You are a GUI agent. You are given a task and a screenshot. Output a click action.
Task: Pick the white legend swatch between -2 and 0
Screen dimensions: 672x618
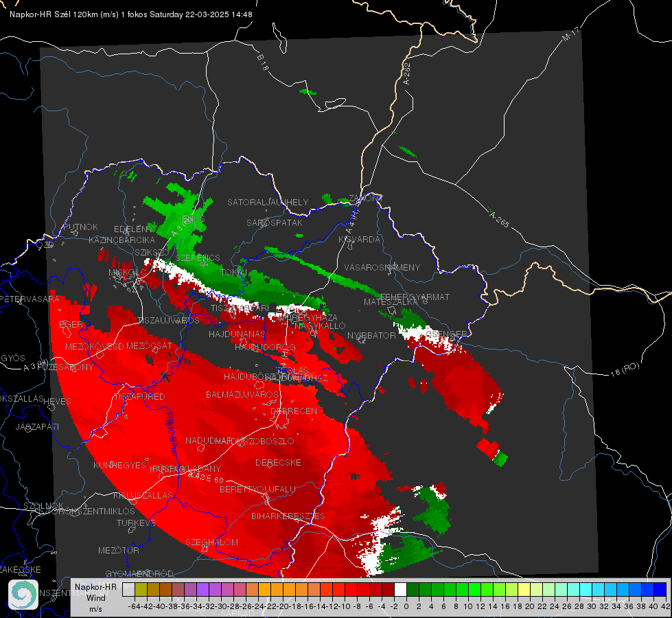tap(400, 589)
